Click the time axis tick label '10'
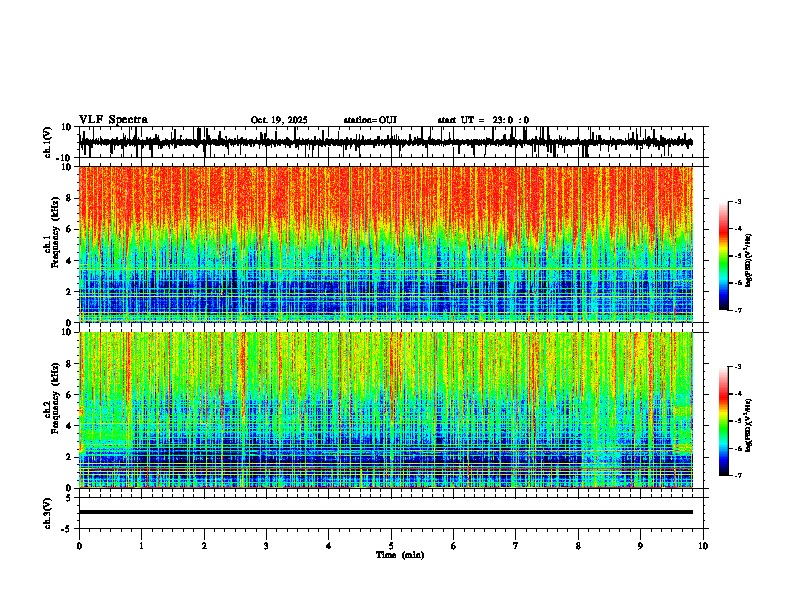The height and width of the screenshot is (612, 792). pyautogui.click(x=703, y=546)
